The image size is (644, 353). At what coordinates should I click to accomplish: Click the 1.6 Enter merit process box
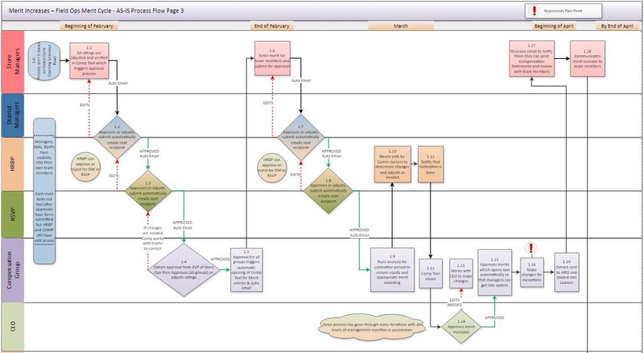pos(272,59)
